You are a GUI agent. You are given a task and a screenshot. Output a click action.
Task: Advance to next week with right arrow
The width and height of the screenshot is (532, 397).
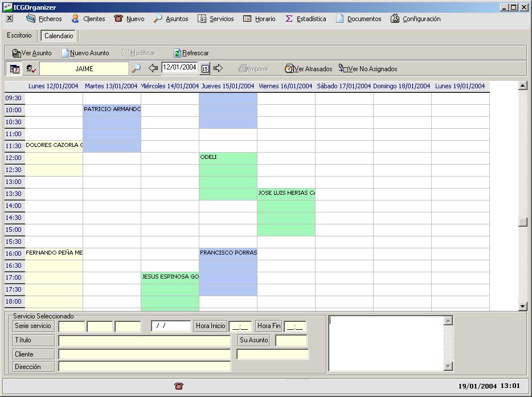point(218,69)
